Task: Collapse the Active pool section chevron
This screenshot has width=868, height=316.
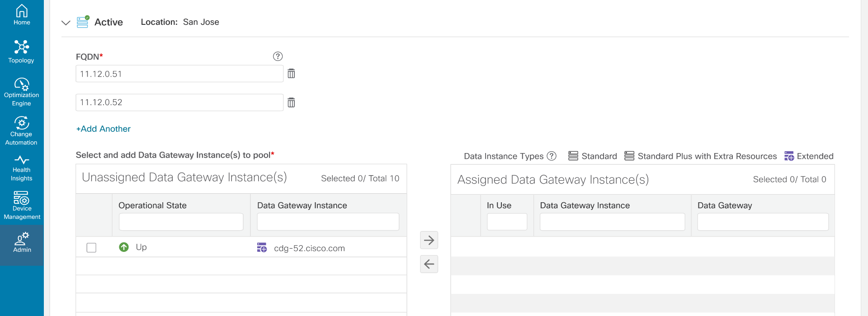Action: (x=66, y=23)
